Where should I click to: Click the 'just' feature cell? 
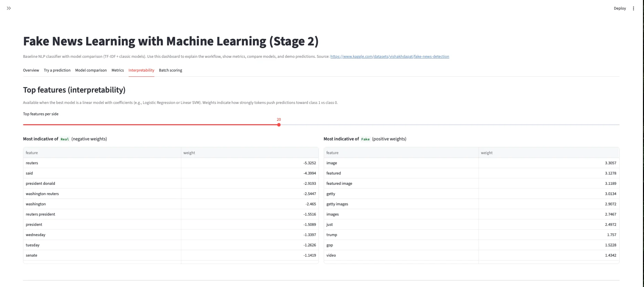(401, 224)
